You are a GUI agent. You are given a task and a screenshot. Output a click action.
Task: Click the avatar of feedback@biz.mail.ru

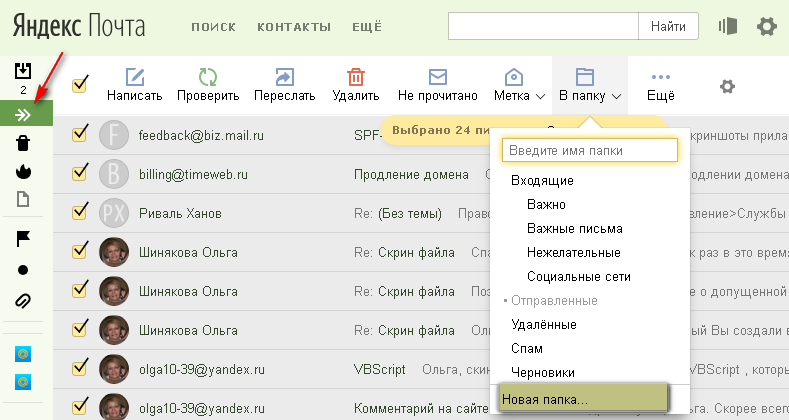pyautogui.click(x=114, y=135)
